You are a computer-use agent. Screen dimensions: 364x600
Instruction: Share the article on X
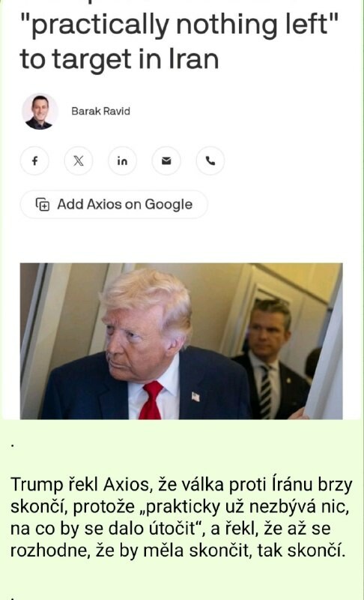pyautogui.click(x=79, y=160)
